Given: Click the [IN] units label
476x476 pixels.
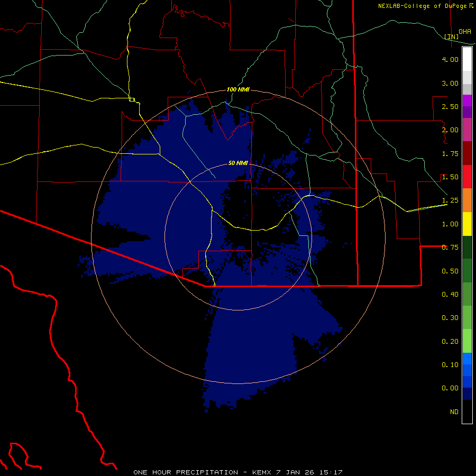Looking at the screenshot, I should [x=452, y=36].
